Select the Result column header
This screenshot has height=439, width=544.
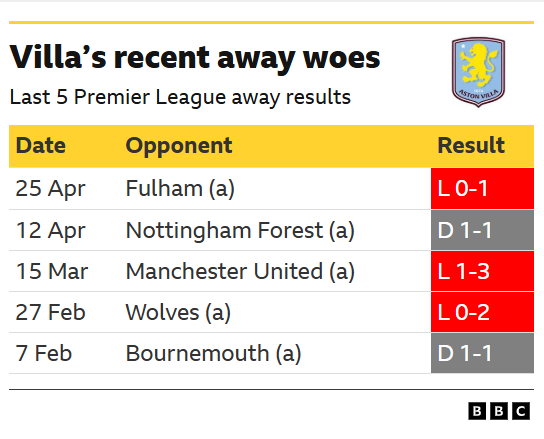[x=471, y=145]
